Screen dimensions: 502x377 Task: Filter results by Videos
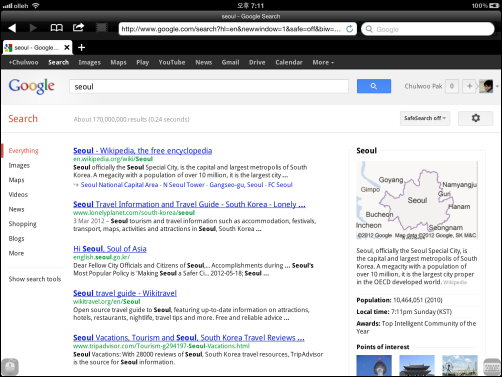18,194
